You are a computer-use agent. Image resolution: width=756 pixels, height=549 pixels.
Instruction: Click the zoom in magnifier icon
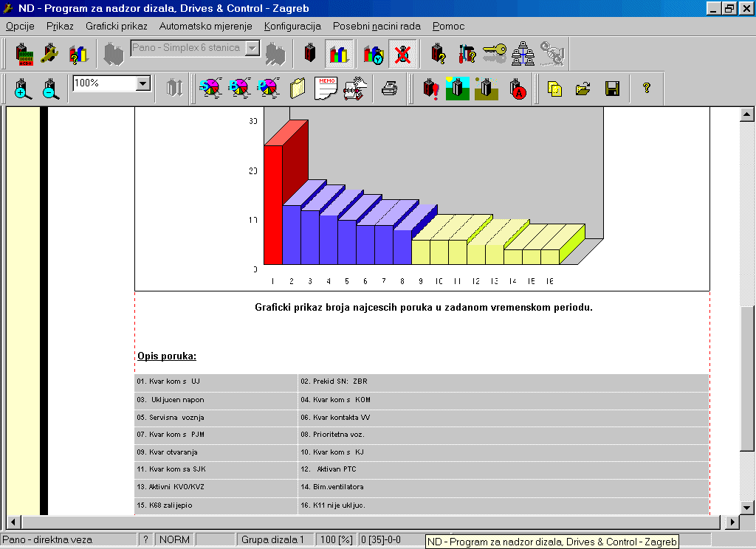point(23,89)
